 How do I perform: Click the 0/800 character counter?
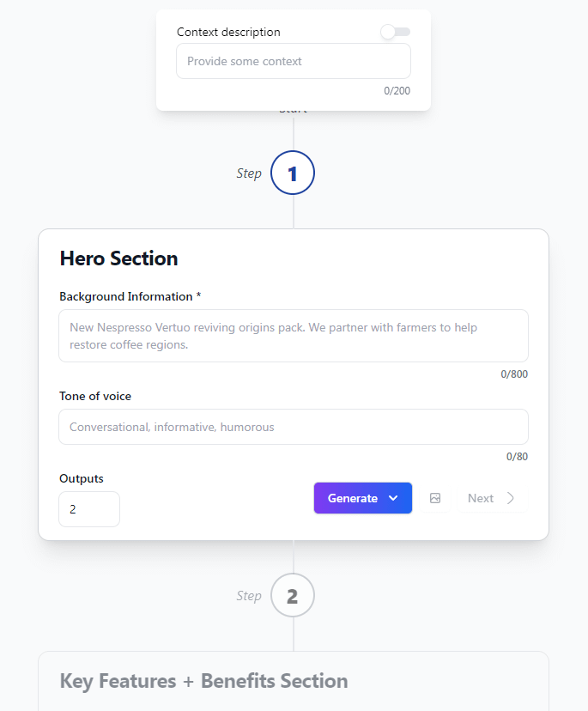click(x=516, y=374)
